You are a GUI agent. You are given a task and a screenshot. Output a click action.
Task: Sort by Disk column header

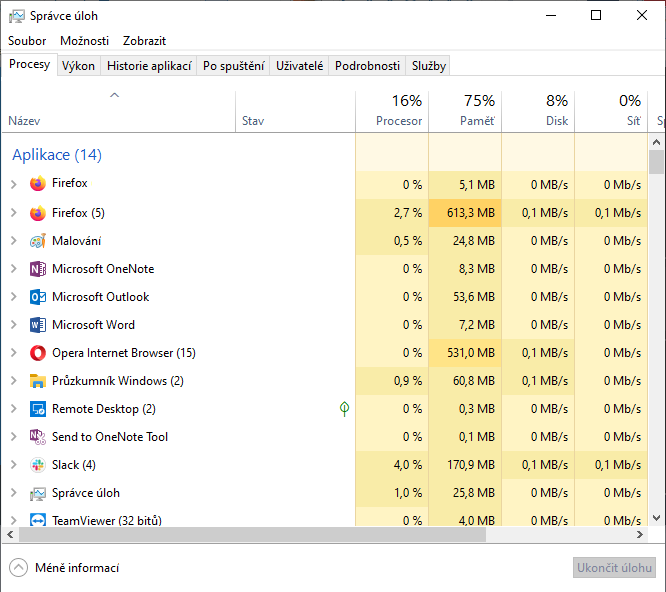pos(538,111)
